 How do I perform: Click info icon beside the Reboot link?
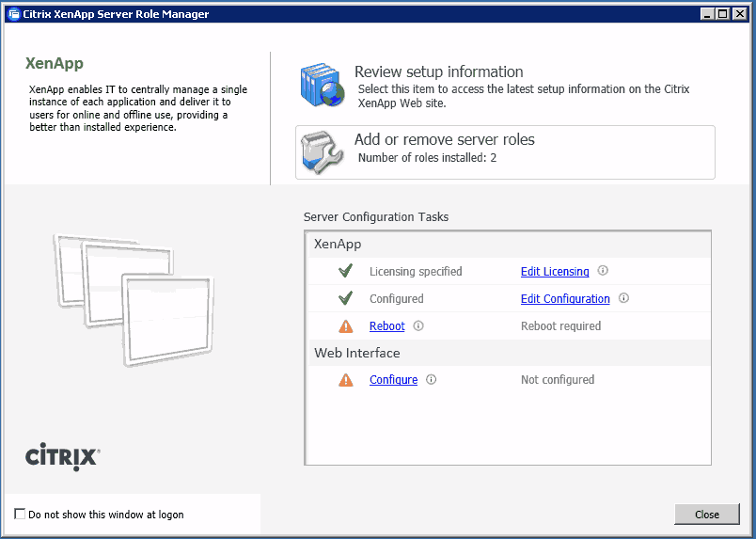click(x=418, y=325)
